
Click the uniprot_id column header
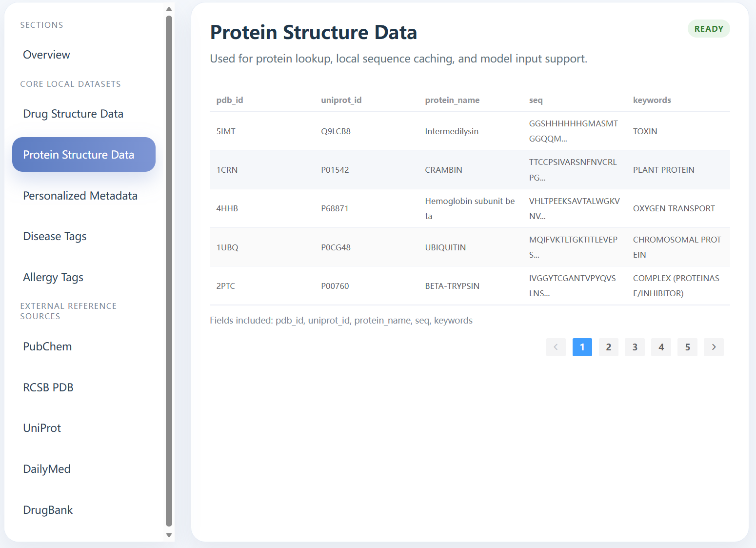coord(341,100)
